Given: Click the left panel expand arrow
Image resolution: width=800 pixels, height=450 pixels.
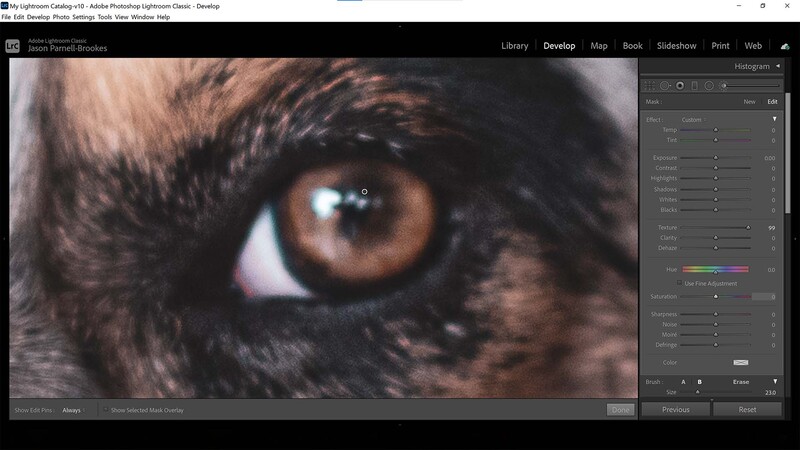Looking at the screenshot, I should [x=4, y=238].
